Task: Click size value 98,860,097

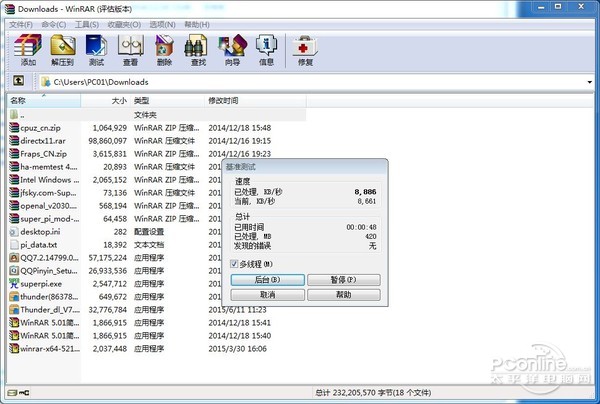Action: pyautogui.click(x=108, y=140)
